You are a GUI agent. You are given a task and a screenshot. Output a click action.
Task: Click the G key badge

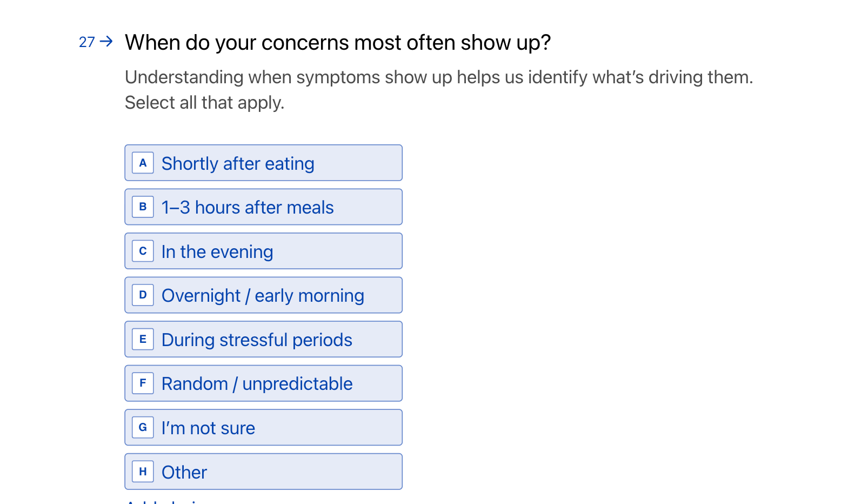coord(143,427)
